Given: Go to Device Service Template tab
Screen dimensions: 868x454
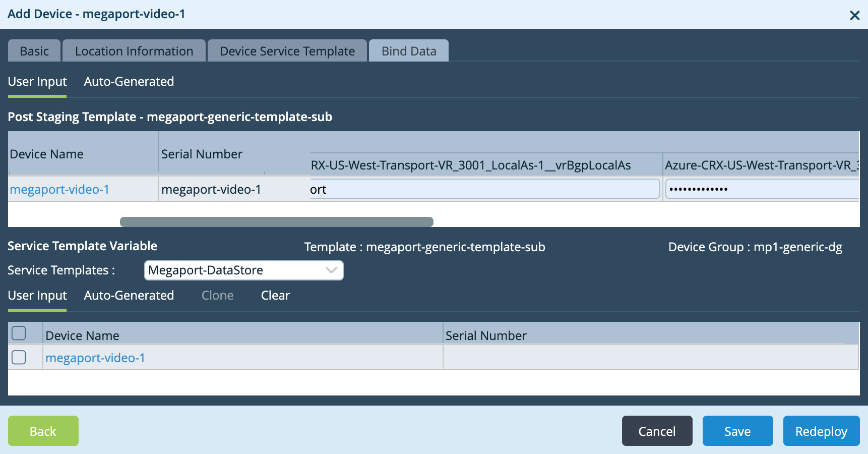Looking at the screenshot, I should 287,51.
